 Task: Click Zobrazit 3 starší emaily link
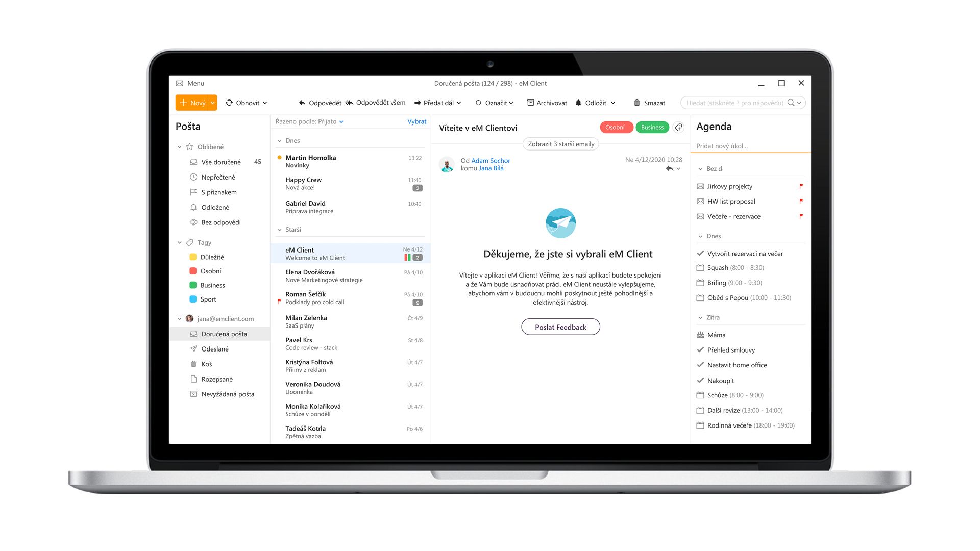click(x=560, y=144)
